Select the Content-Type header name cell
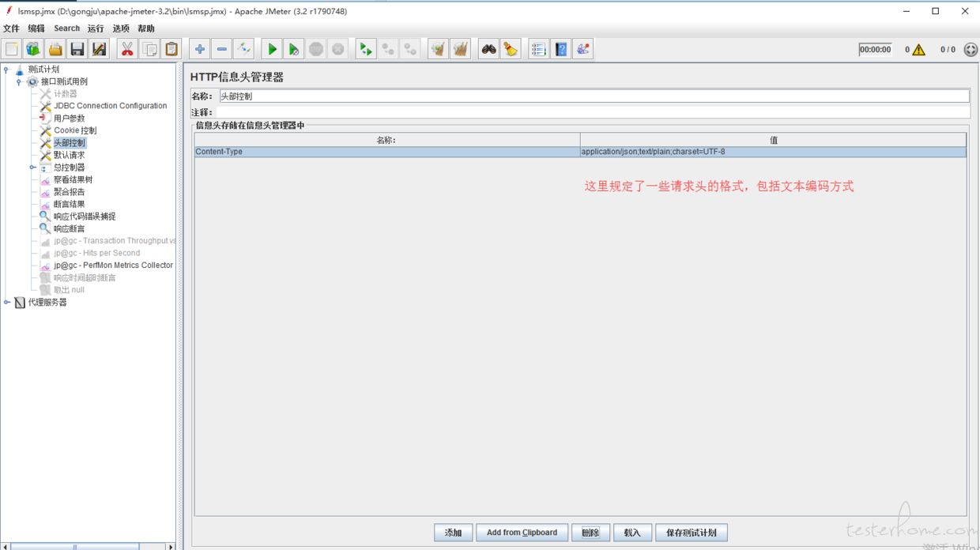 [387, 152]
